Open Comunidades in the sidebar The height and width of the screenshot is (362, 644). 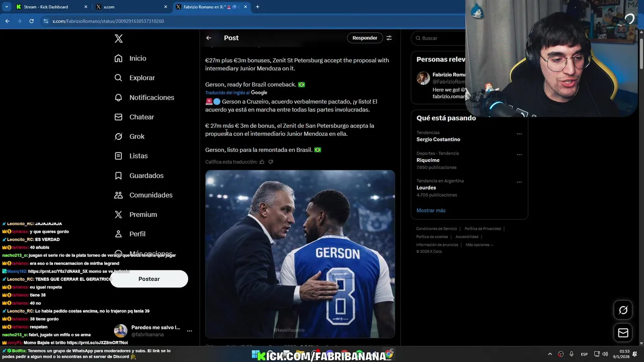point(143,195)
